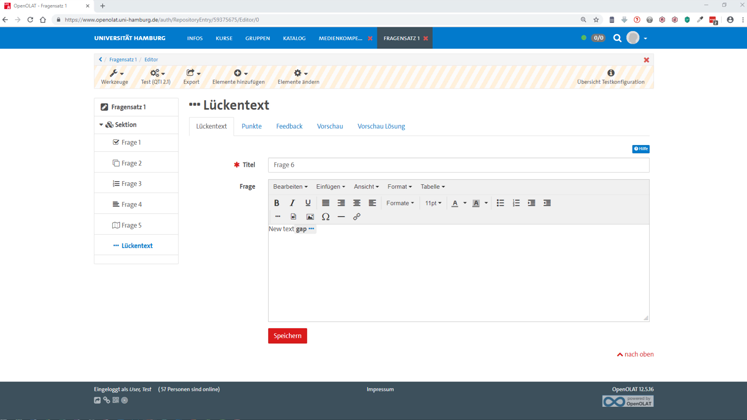Image resolution: width=747 pixels, height=420 pixels.
Task: Open the search magnifier in header
Action: [617, 38]
